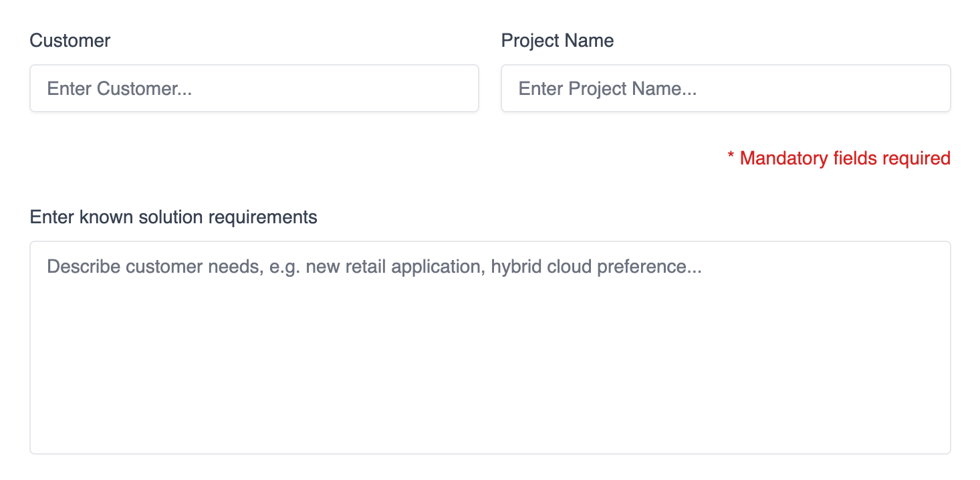Click the Project Name label
This screenshot has width=980, height=480.
tap(558, 40)
